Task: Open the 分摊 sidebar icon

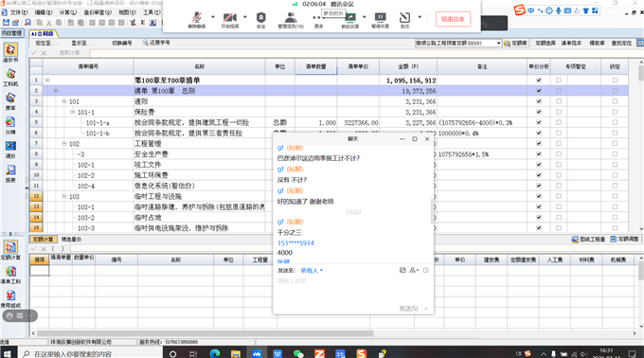Action: coord(10,122)
